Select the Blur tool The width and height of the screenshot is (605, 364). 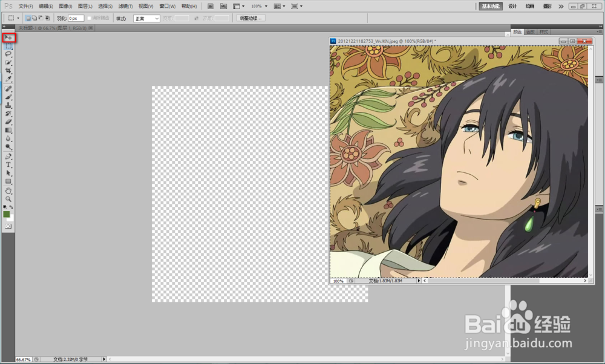pyautogui.click(x=8, y=138)
